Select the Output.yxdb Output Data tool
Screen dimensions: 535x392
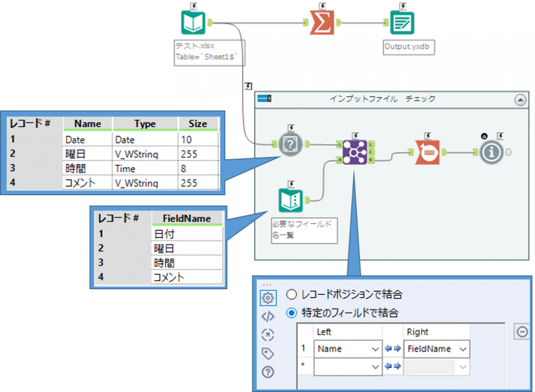[402, 23]
